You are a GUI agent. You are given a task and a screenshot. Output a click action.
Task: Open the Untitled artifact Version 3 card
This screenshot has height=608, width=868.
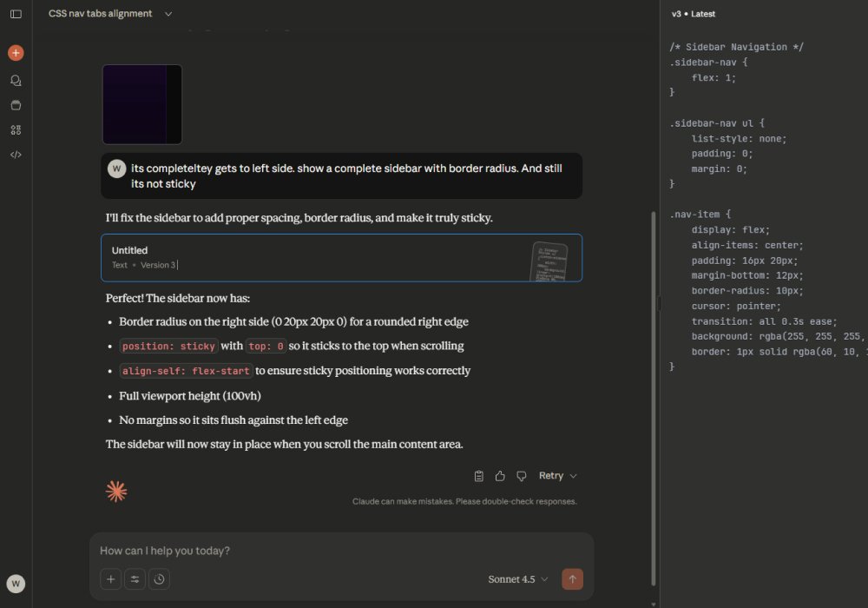pos(341,258)
